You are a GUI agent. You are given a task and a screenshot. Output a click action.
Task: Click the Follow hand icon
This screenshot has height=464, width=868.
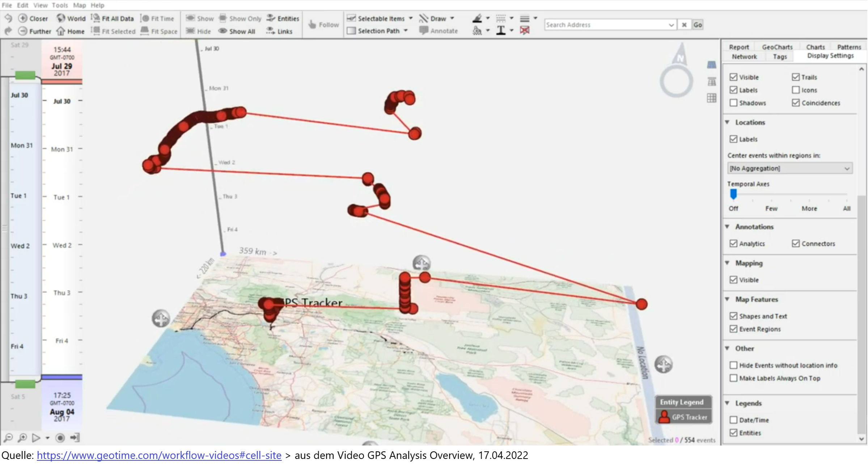click(312, 25)
